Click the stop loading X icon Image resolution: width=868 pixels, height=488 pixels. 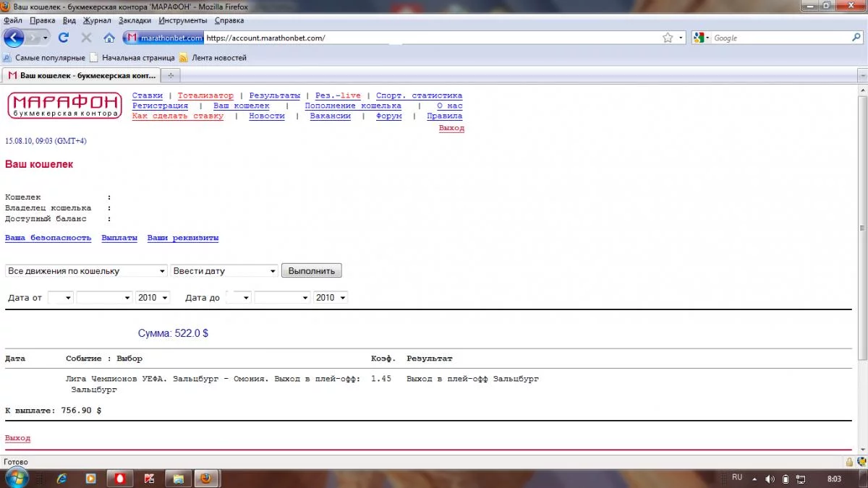pos(86,38)
